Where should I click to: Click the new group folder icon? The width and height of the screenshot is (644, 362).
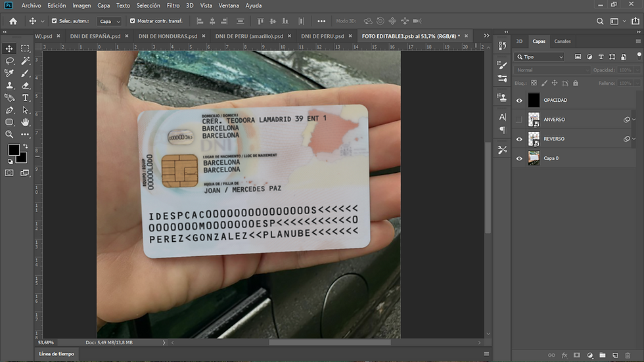coord(602,355)
